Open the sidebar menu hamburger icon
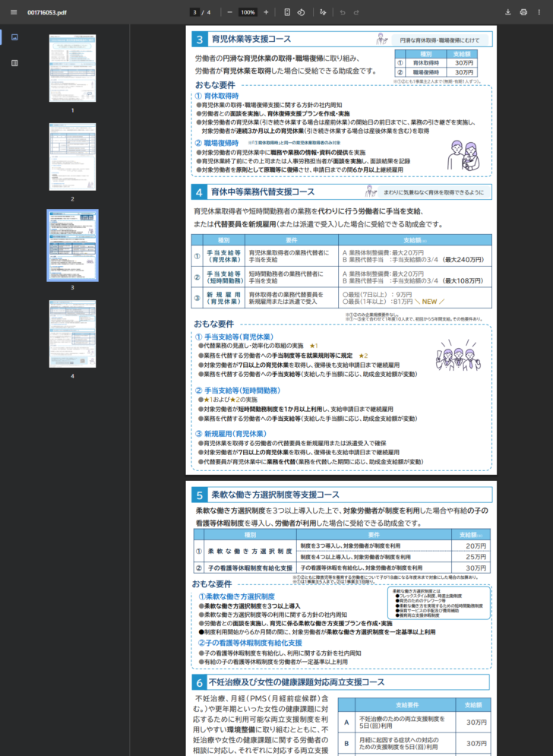This screenshot has height=756, width=553. click(x=14, y=12)
